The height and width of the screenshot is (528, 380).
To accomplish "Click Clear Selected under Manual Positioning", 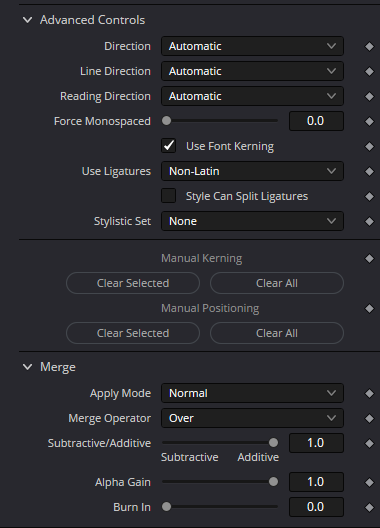I will coord(133,333).
